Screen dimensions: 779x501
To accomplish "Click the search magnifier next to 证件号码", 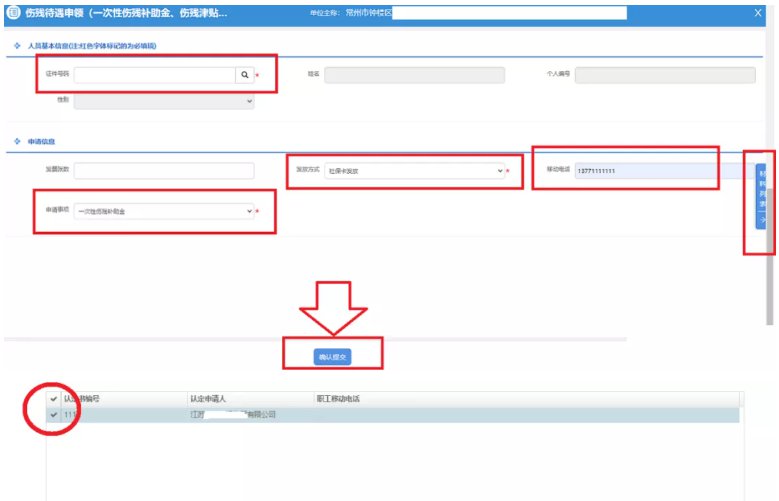I will pyautogui.click(x=244, y=75).
